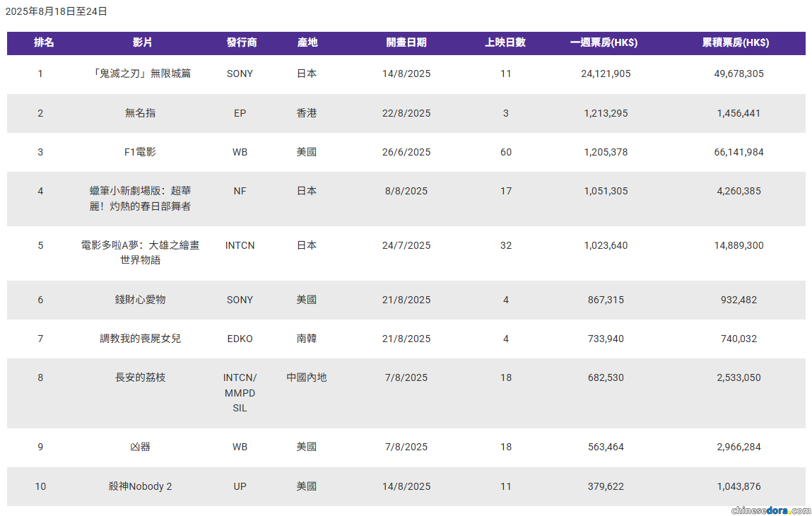Click the EDKO distributor cell

[240, 339]
